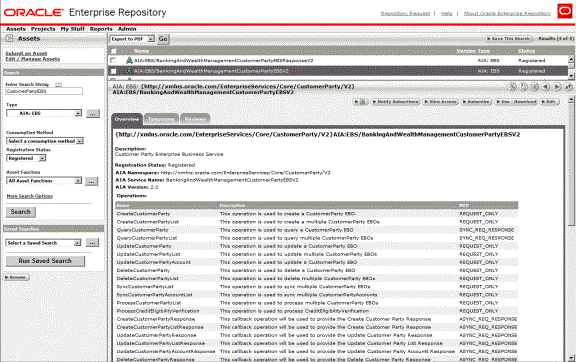Click the Search button in sidebar
576x362 pixels.
21,212
